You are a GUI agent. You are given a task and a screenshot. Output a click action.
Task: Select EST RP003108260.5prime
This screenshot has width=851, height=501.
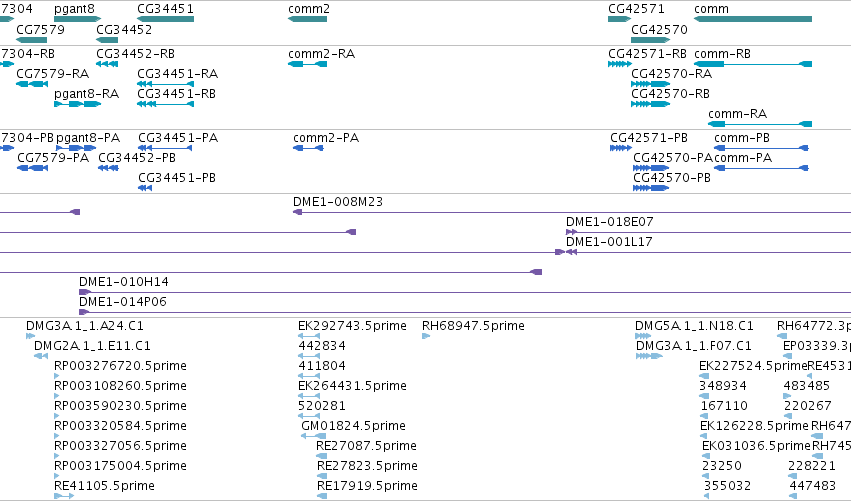(x=56, y=396)
